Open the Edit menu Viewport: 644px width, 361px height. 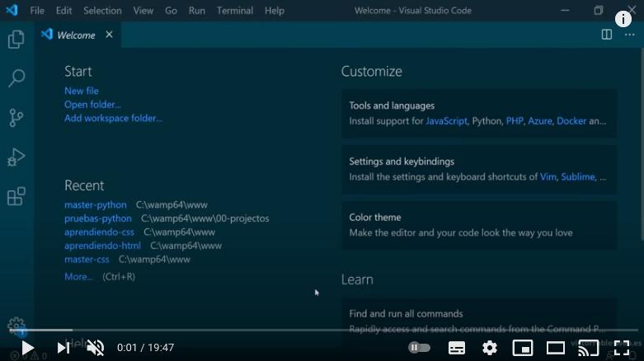click(63, 10)
